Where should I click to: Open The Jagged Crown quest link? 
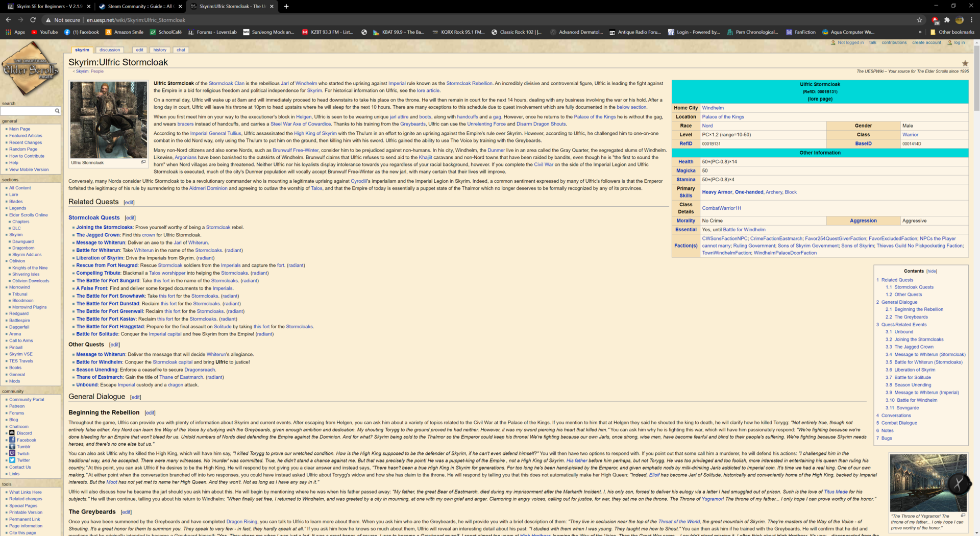click(98, 235)
